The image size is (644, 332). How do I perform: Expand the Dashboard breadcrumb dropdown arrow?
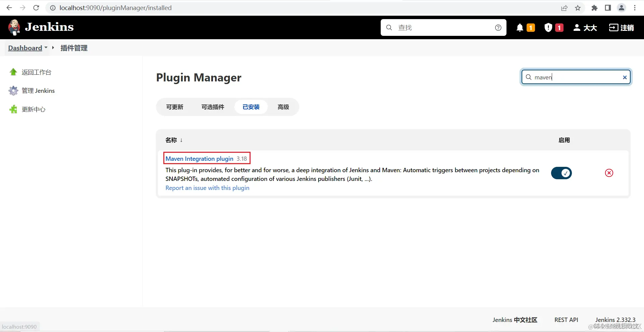46,47
